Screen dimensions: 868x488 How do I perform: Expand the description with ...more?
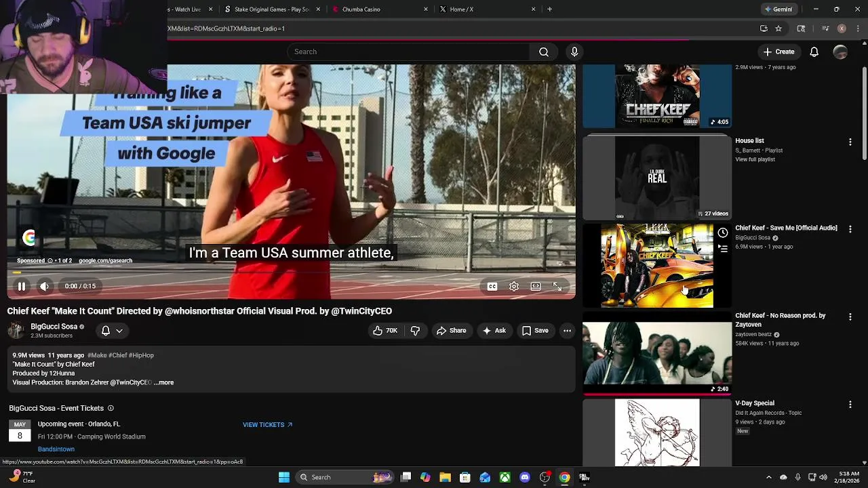tap(163, 382)
